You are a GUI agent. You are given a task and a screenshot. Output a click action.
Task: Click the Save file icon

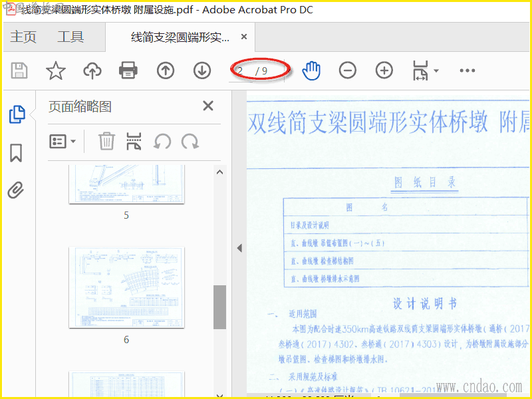point(19,70)
